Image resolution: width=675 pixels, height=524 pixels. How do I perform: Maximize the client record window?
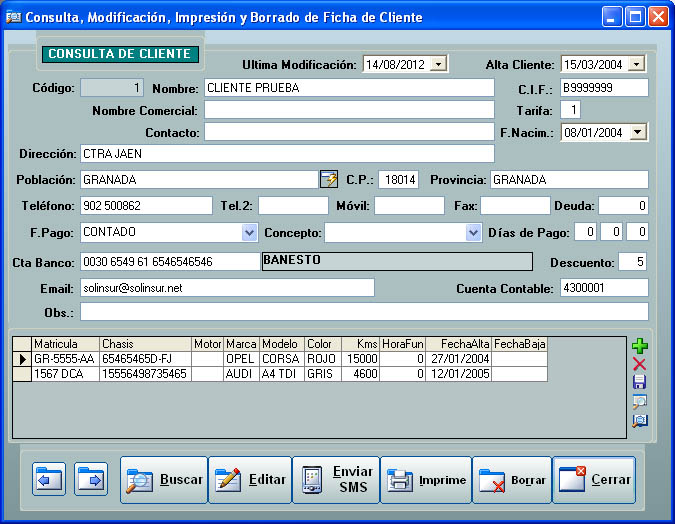click(x=635, y=17)
